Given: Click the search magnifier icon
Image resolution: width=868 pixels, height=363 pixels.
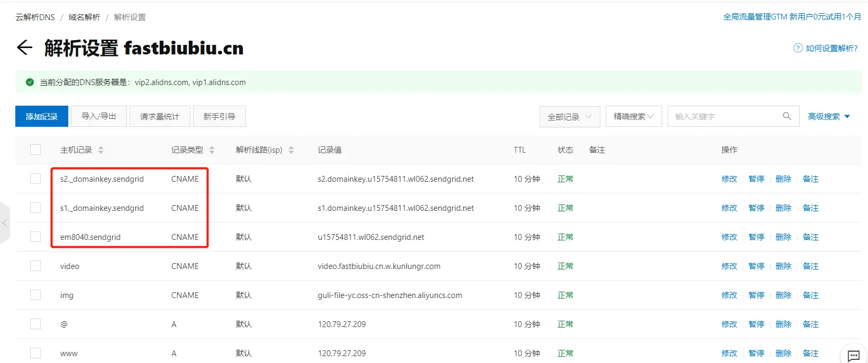Looking at the screenshot, I should pos(787,116).
